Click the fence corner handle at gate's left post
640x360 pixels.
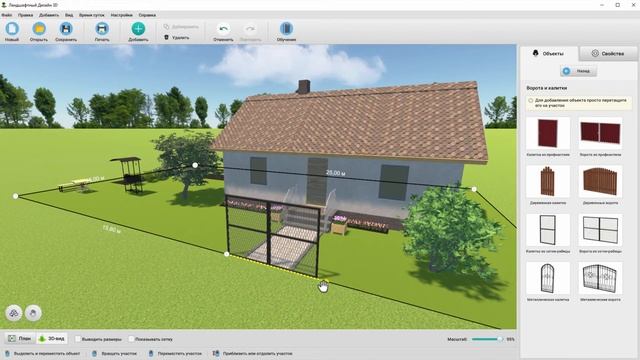pyautogui.click(x=227, y=254)
